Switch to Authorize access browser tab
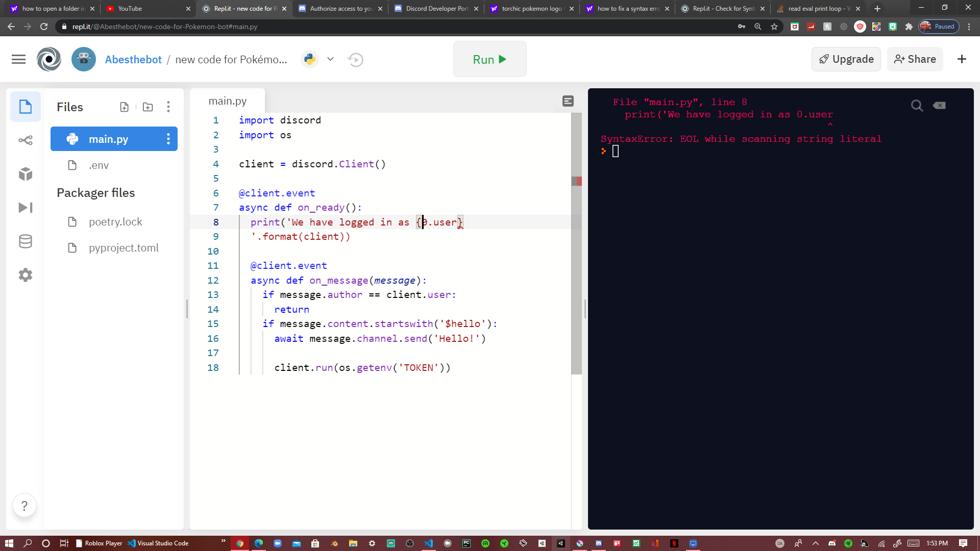Screen dimensions: 980x551 (340, 8)
